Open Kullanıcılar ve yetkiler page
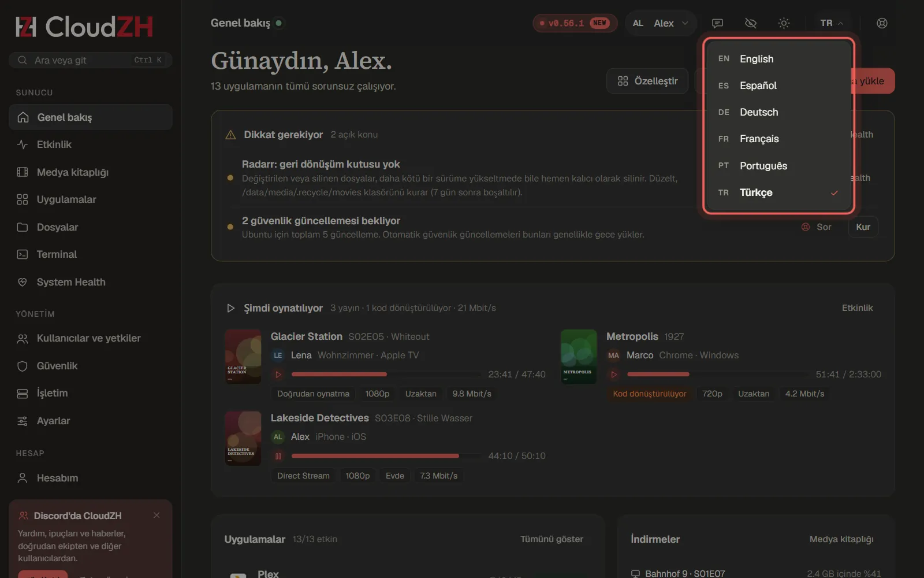 pos(91,338)
